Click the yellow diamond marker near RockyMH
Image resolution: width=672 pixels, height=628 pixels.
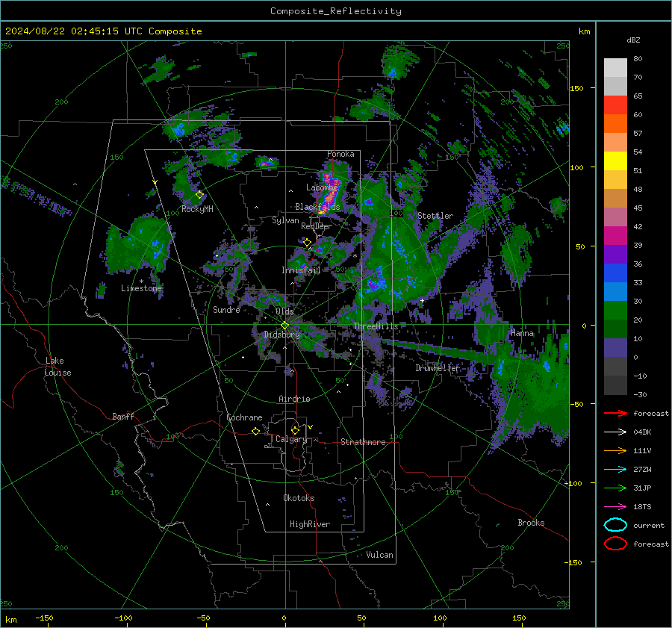pos(199,195)
